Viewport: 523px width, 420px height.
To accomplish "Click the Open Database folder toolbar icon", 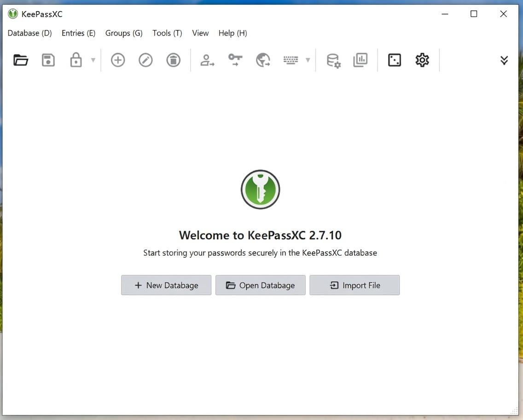I will [x=21, y=60].
